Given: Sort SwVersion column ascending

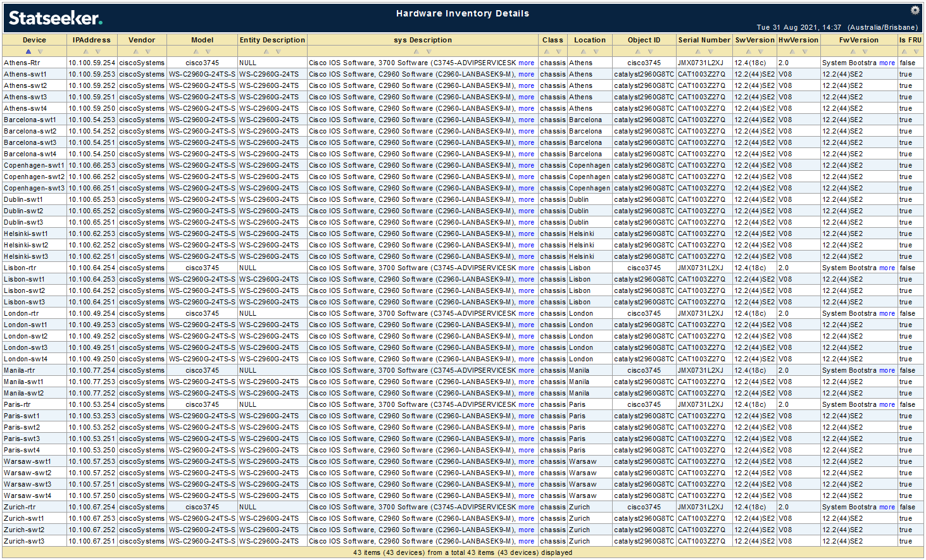Looking at the screenshot, I should point(749,52).
